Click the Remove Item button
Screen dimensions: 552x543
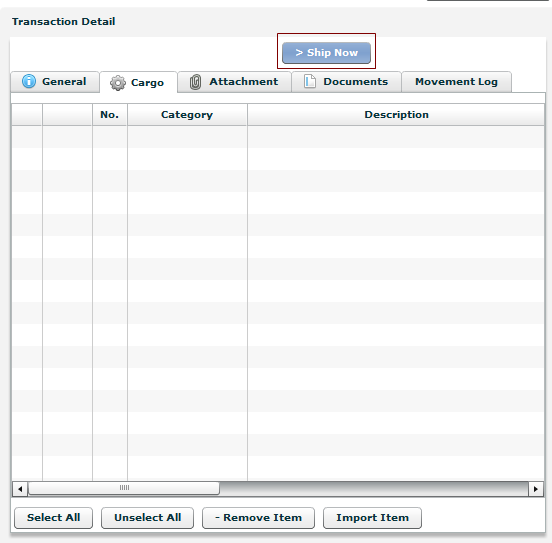(x=258, y=518)
